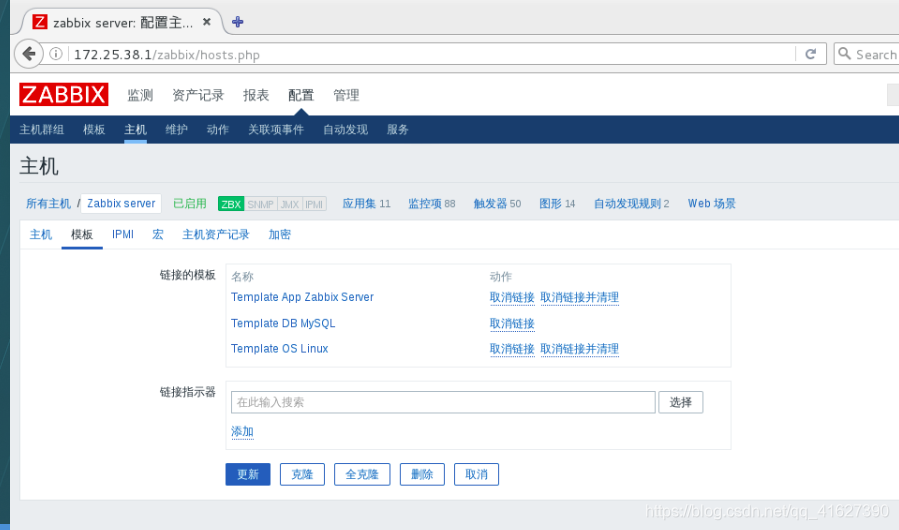Click the 删除 button
The height and width of the screenshot is (530, 899).
(422, 474)
